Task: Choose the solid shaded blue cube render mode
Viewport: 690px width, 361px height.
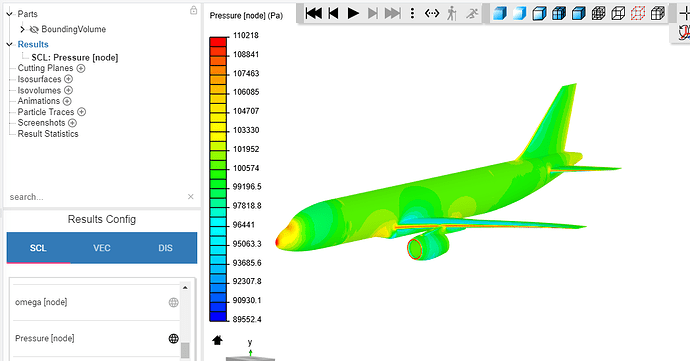Action: 500,13
